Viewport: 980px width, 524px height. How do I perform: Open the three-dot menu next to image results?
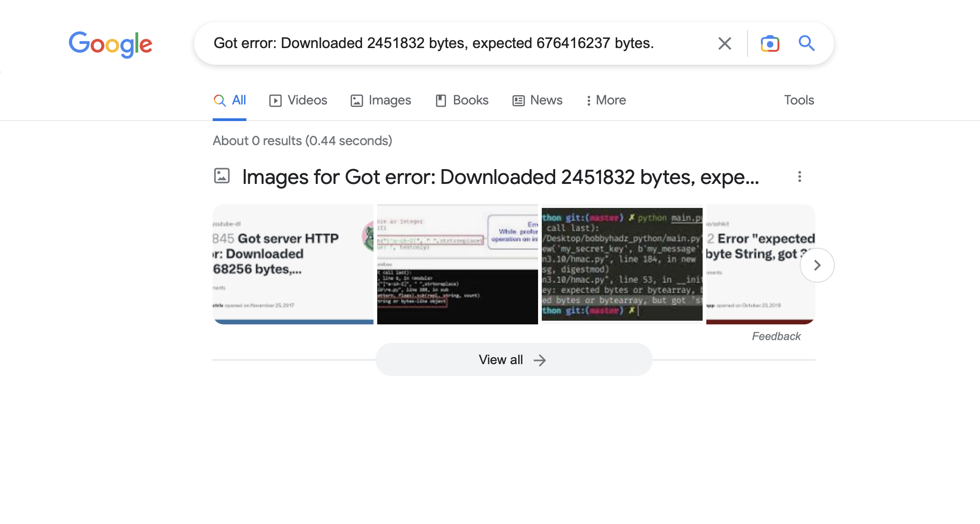800,177
